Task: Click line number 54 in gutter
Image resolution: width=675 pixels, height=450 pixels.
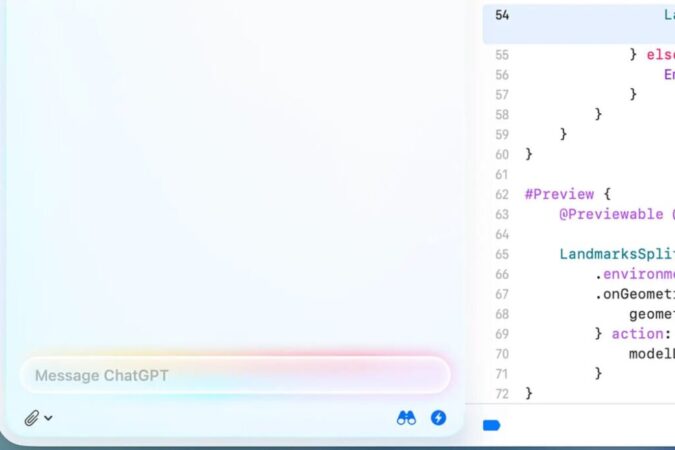Action: pos(502,15)
